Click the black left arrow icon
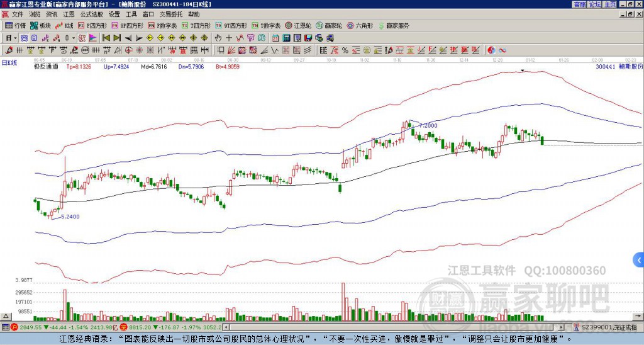644x345 pixels. point(128,38)
